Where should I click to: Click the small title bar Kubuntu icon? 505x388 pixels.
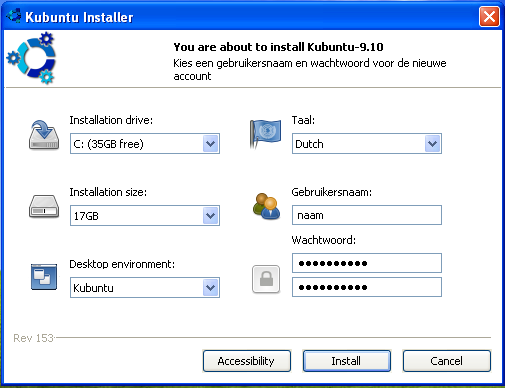click(x=14, y=16)
